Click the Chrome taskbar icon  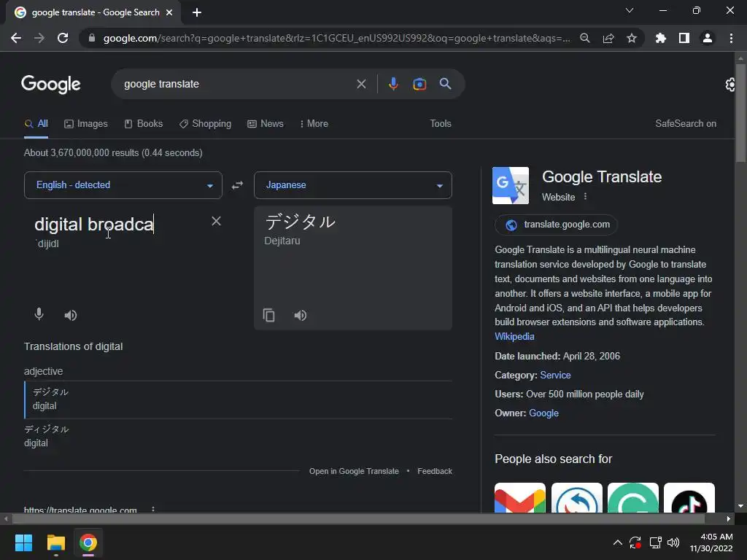[88, 542]
